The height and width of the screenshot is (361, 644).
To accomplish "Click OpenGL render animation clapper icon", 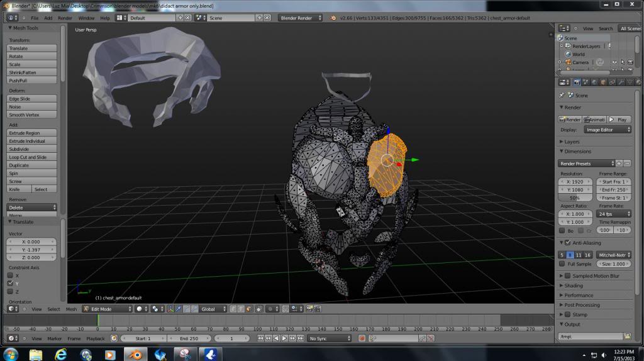I will pyautogui.click(x=318, y=309).
